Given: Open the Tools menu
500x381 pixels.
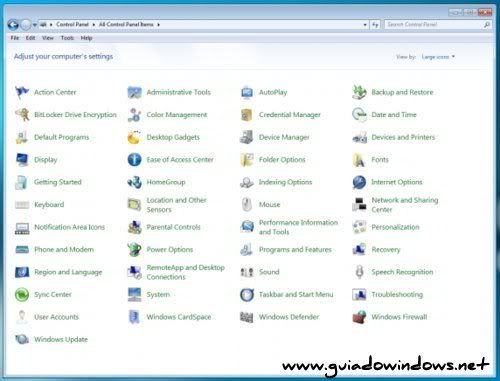Looking at the screenshot, I should [67, 38].
